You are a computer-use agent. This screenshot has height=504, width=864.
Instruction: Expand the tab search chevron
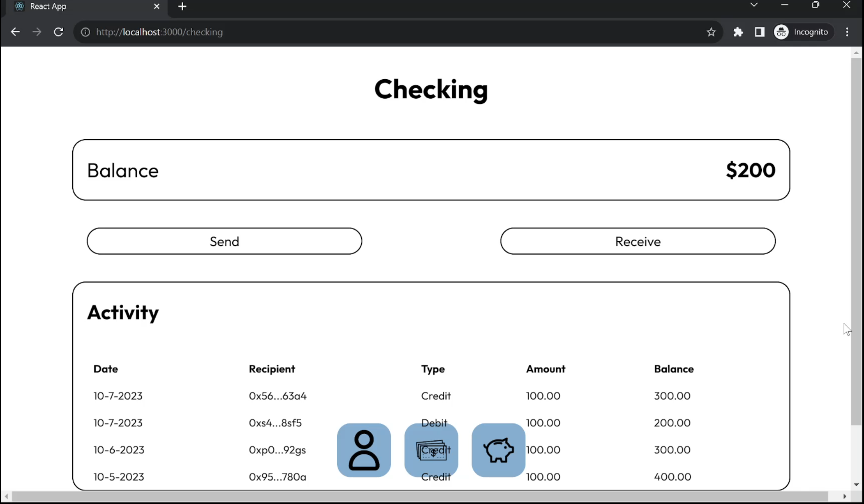coord(753,5)
